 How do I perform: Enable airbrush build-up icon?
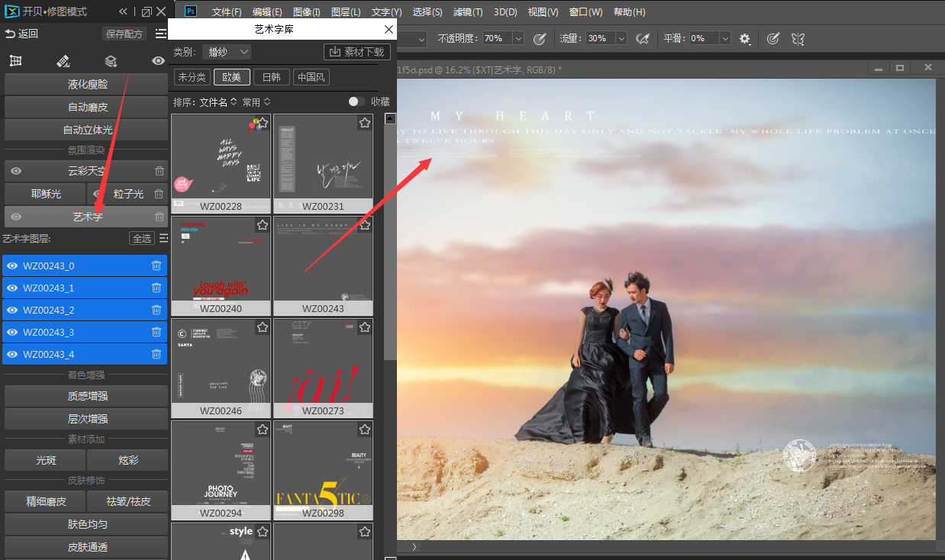click(x=643, y=38)
